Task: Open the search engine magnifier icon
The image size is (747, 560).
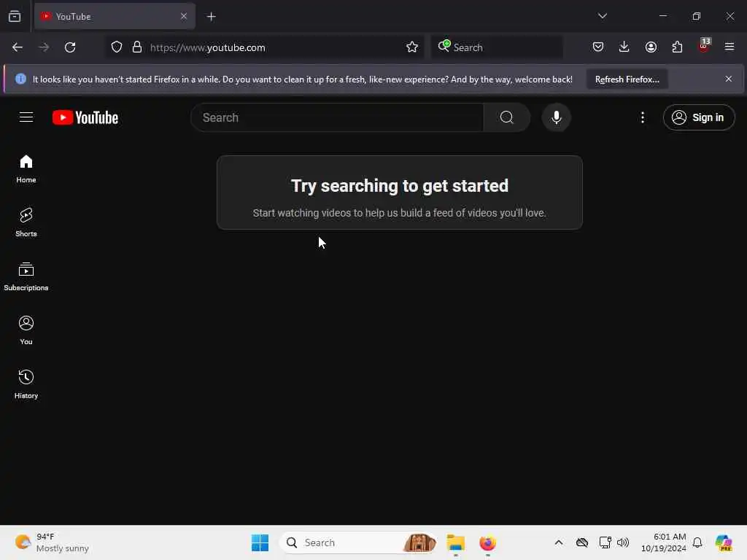Action: pos(444,46)
